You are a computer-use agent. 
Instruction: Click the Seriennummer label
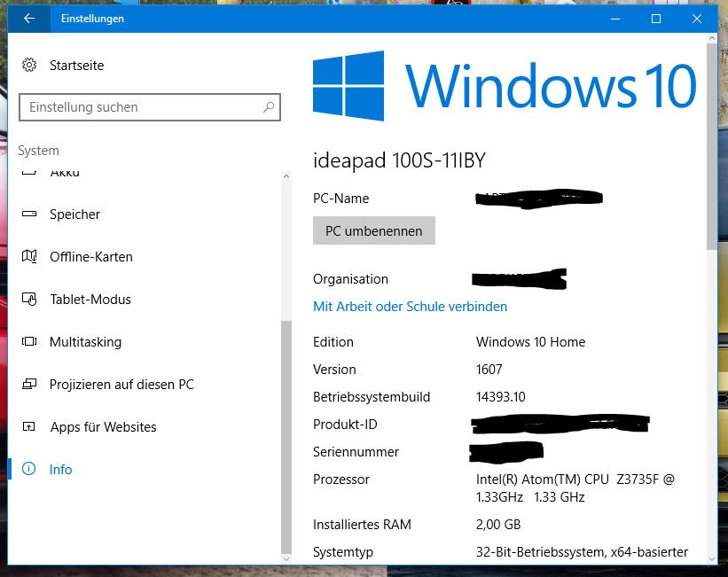[356, 452]
